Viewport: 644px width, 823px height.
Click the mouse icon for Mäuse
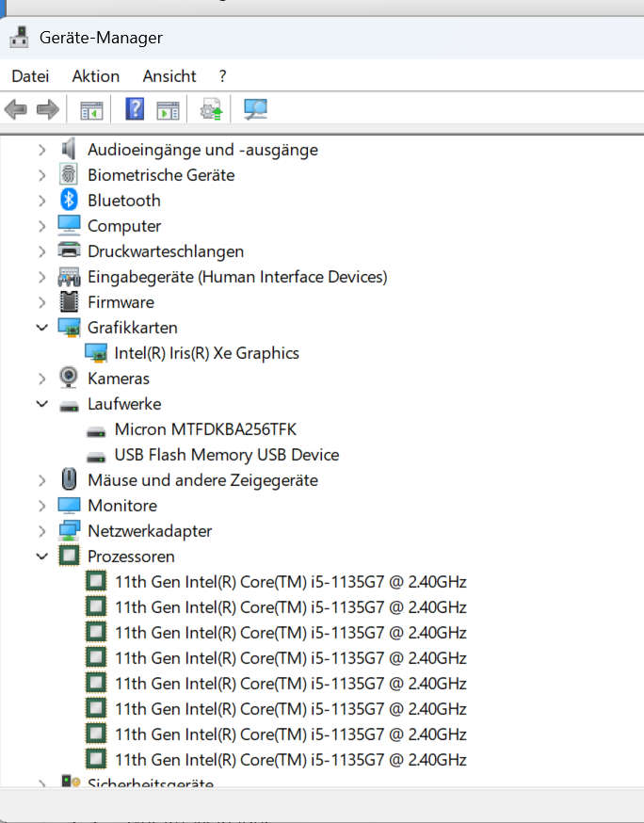(x=69, y=479)
